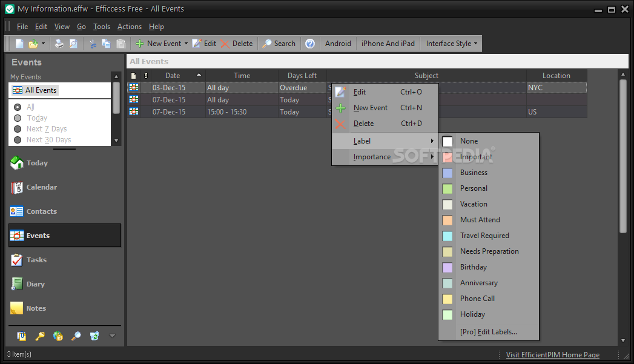Click the Android toolbar button
Viewport: 634px width, 364px height.
[x=338, y=44]
